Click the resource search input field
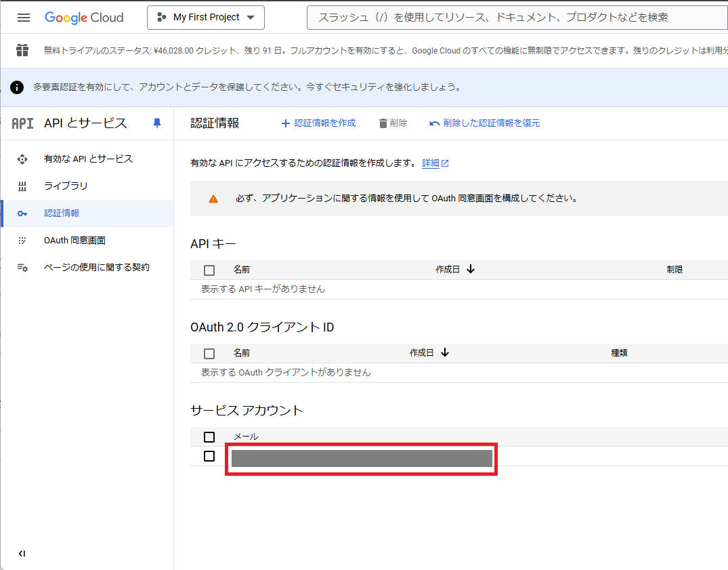The width and height of the screenshot is (728, 570). tap(517, 18)
